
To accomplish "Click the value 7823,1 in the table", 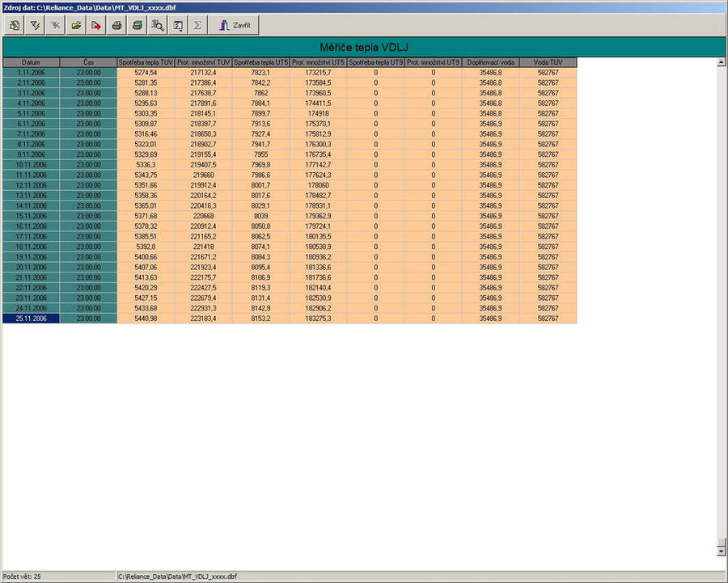I will point(261,73).
